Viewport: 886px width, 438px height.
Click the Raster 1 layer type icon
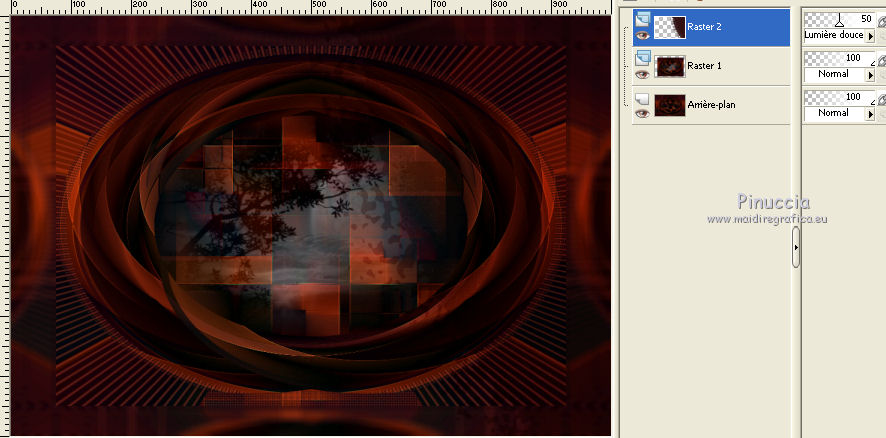pyautogui.click(x=642, y=58)
